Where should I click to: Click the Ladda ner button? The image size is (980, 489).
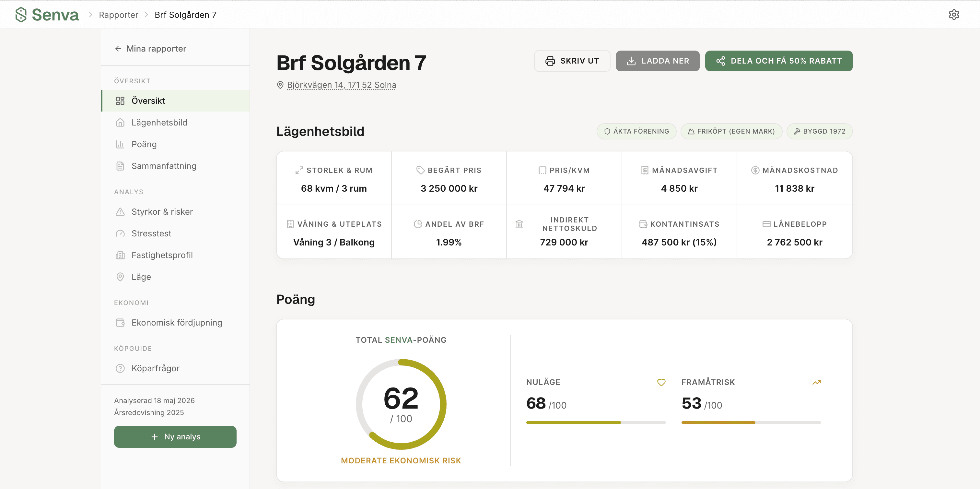(x=658, y=61)
